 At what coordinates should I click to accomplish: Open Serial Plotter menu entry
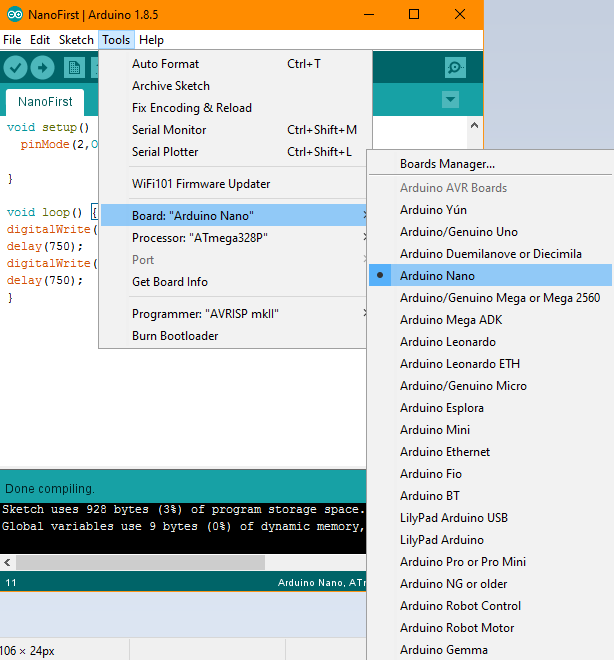coord(235,152)
